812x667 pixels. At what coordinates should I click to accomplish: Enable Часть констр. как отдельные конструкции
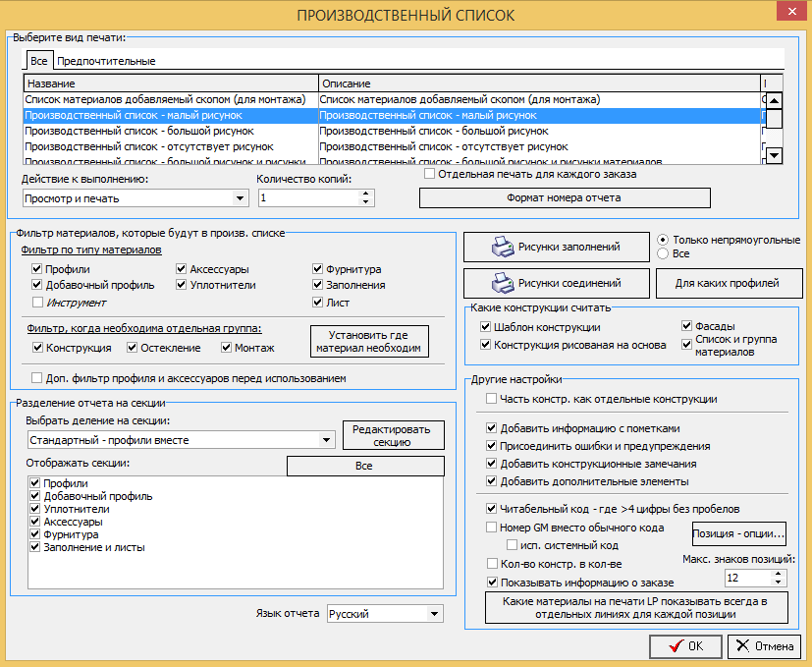492,399
